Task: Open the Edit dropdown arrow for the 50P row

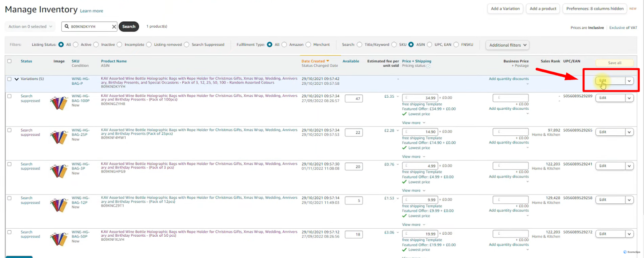Action: [630, 234]
